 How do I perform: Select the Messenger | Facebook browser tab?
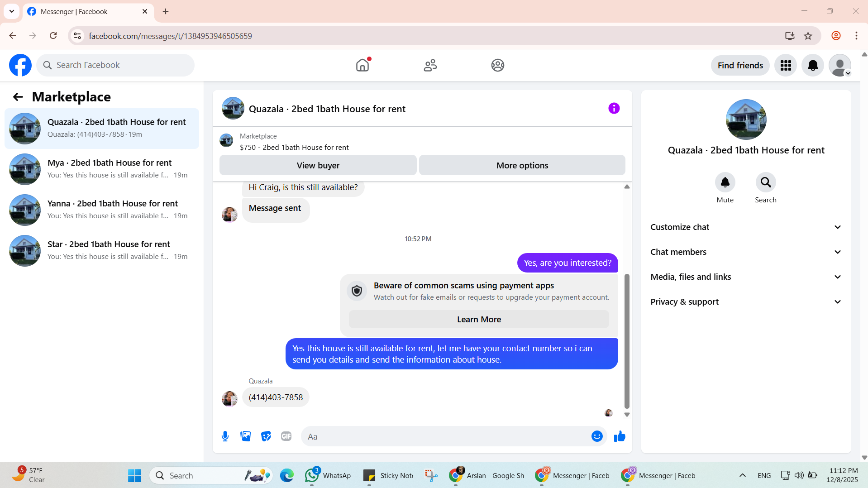(x=88, y=12)
